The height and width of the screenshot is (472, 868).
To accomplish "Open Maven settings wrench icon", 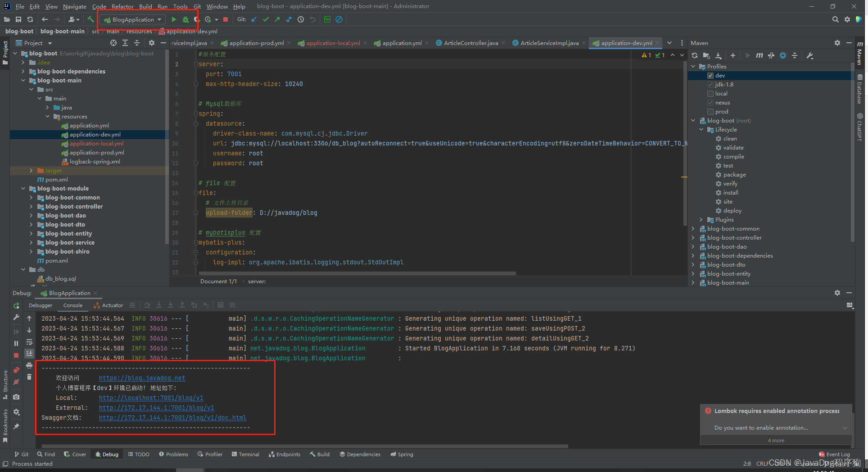I will pyautogui.click(x=809, y=55).
